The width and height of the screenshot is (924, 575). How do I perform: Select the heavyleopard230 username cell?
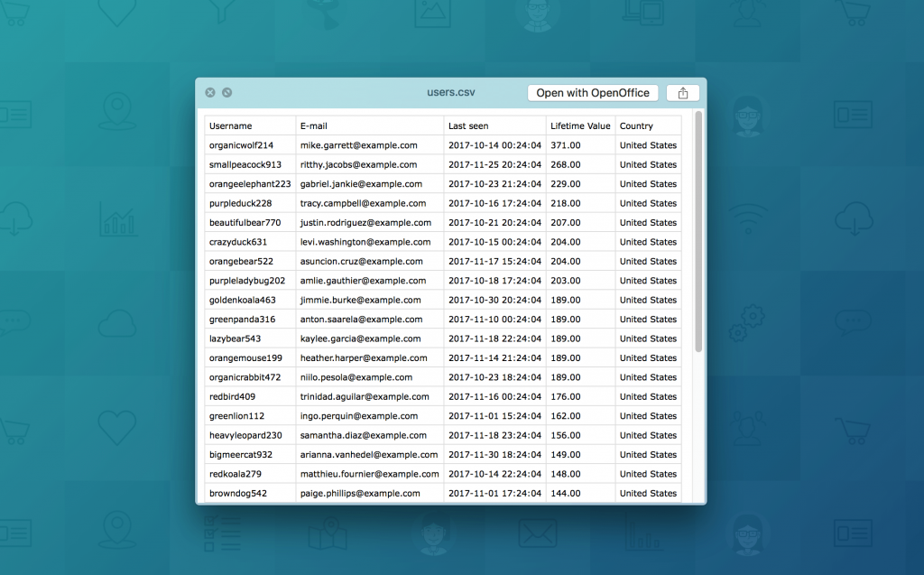click(245, 436)
